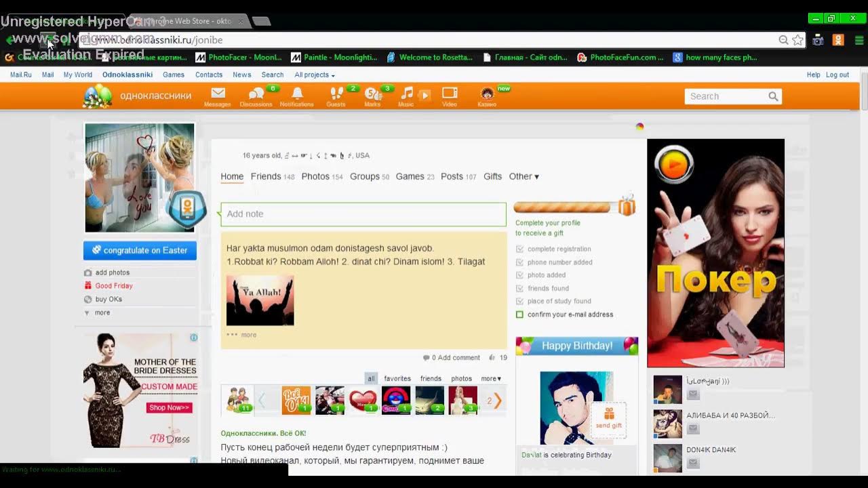
Task: Click the music play button in header
Action: pos(425,96)
